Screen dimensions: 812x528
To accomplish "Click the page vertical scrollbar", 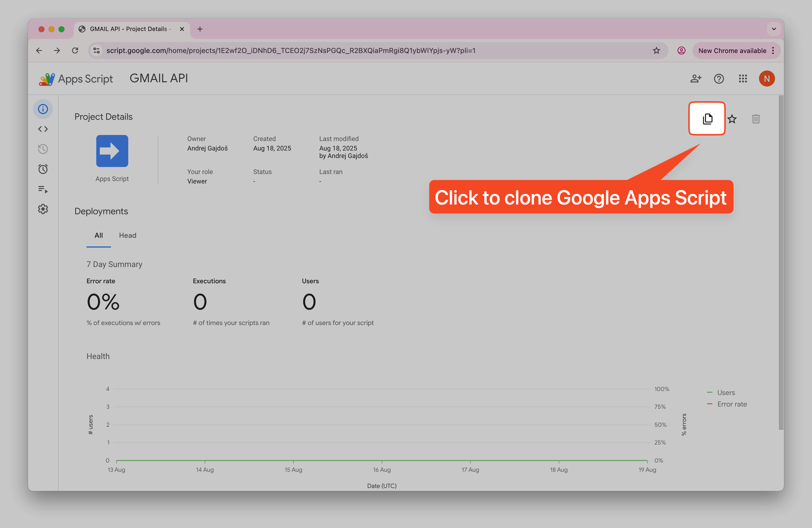I will (x=781, y=263).
